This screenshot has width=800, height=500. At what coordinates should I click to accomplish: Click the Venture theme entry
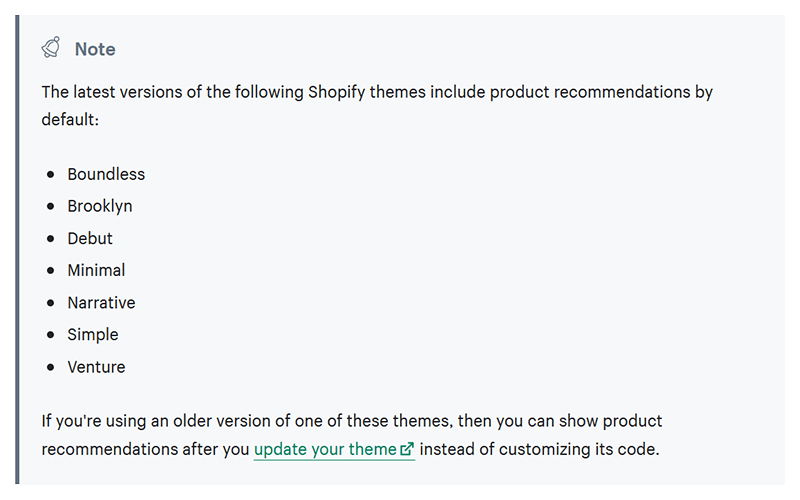[x=96, y=367]
